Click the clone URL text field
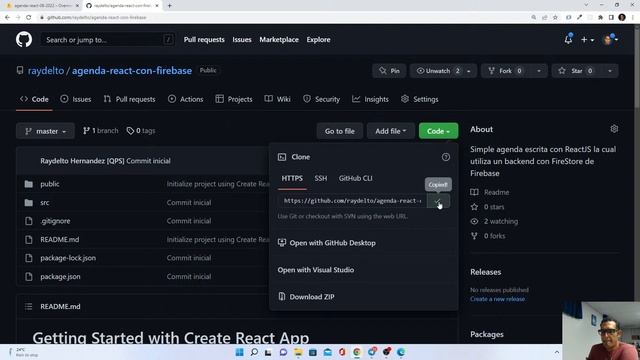This screenshot has width=640, height=360. click(352, 201)
